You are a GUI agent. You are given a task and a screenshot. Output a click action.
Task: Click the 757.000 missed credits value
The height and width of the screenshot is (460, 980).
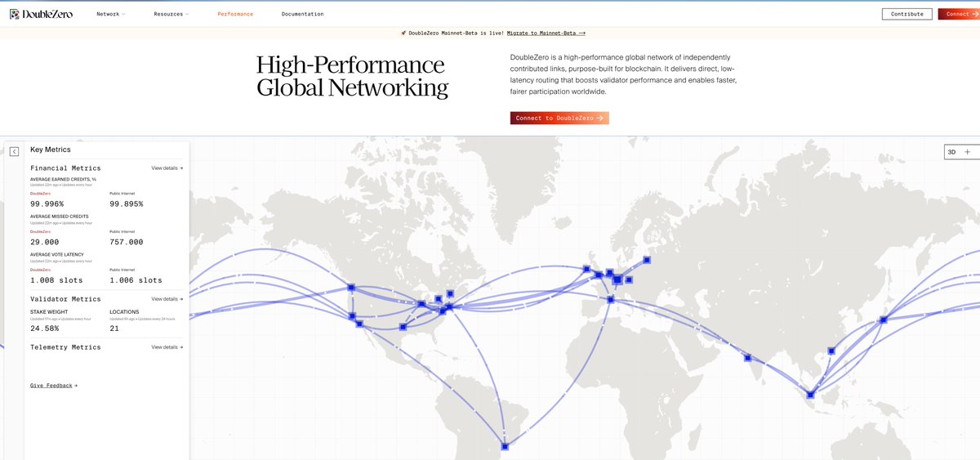(127, 242)
